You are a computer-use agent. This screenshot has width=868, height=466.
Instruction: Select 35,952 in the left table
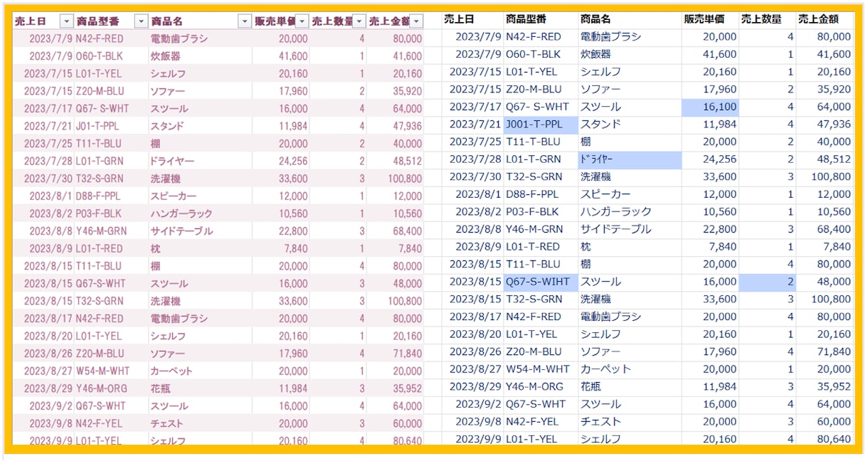[407, 388]
